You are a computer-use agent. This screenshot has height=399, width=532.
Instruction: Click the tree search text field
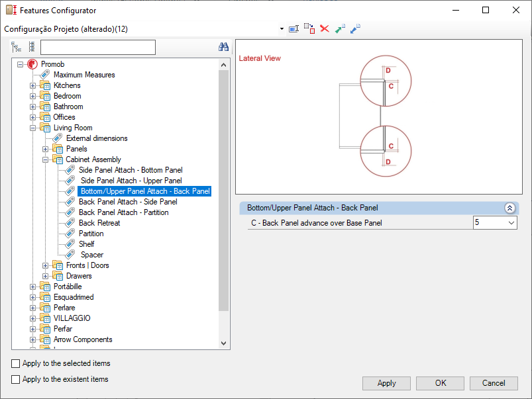(x=97, y=47)
